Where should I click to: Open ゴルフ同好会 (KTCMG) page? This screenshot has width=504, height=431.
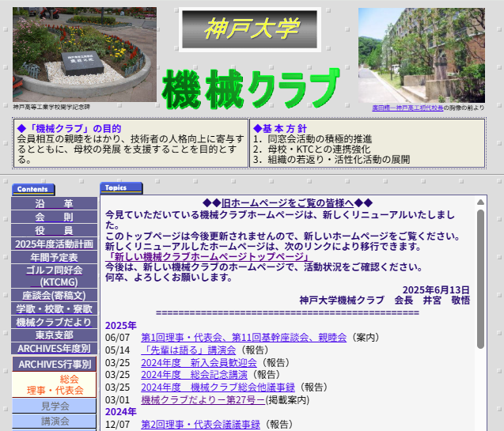54,276
